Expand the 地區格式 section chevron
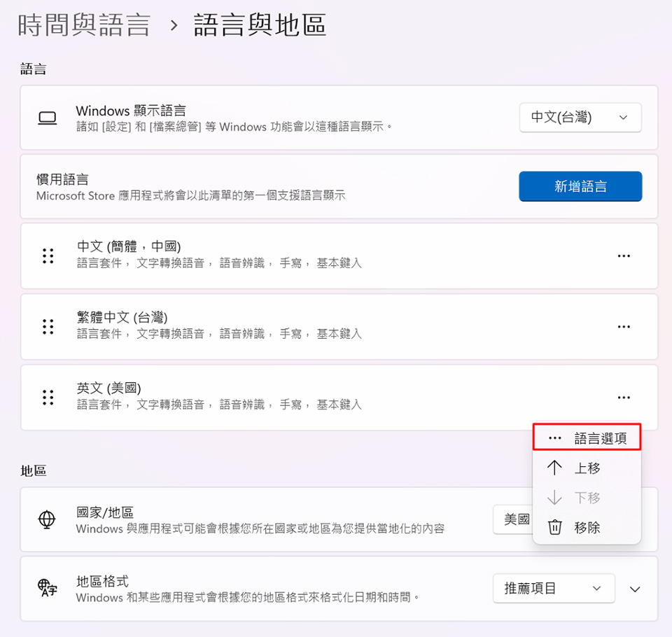 tap(635, 589)
